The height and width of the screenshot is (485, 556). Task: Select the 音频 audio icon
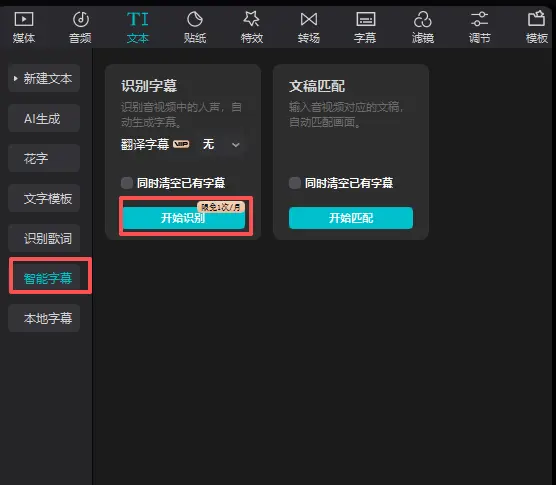[x=81, y=19]
